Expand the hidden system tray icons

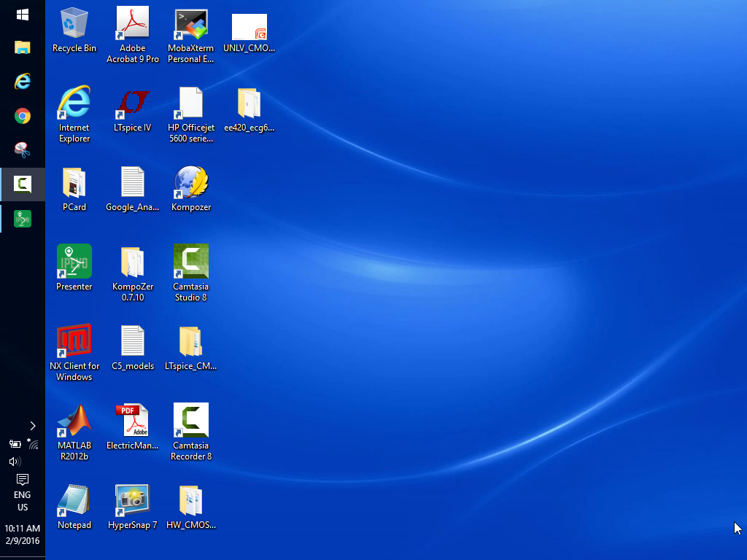33,426
